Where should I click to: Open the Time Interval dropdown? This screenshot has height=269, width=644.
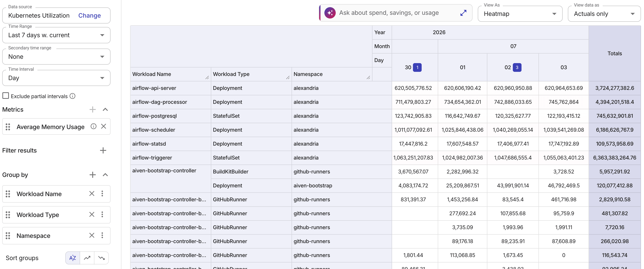[56, 78]
